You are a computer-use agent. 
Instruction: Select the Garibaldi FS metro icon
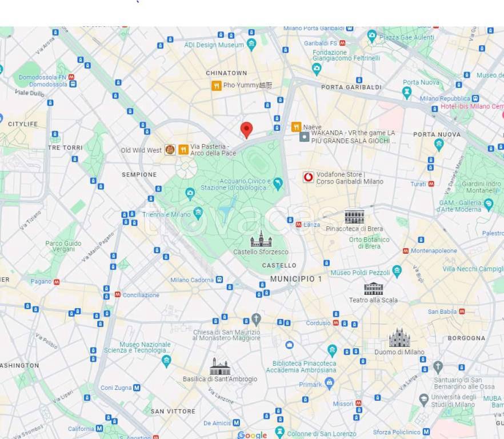(x=342, y=43)
